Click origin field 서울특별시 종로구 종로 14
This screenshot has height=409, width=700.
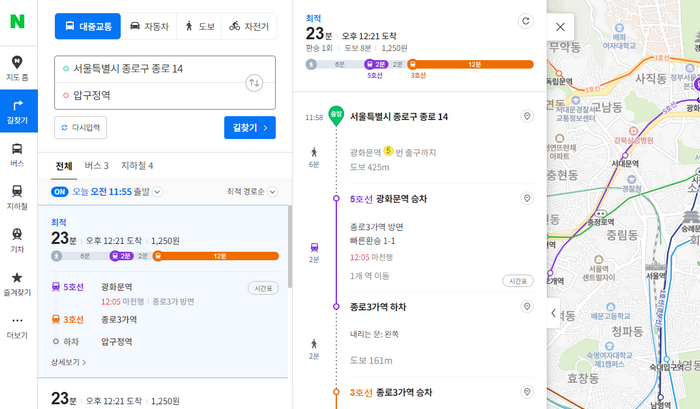(152, 69)
